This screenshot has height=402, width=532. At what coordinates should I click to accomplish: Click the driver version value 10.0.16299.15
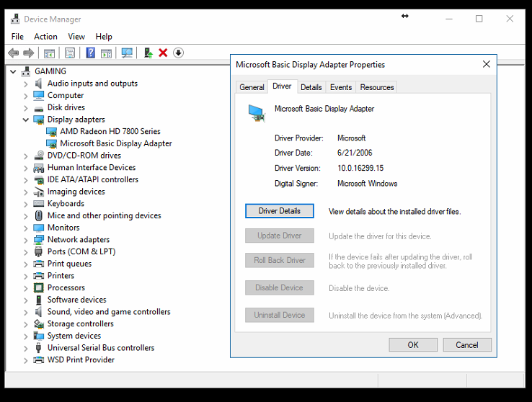[360, 168]
